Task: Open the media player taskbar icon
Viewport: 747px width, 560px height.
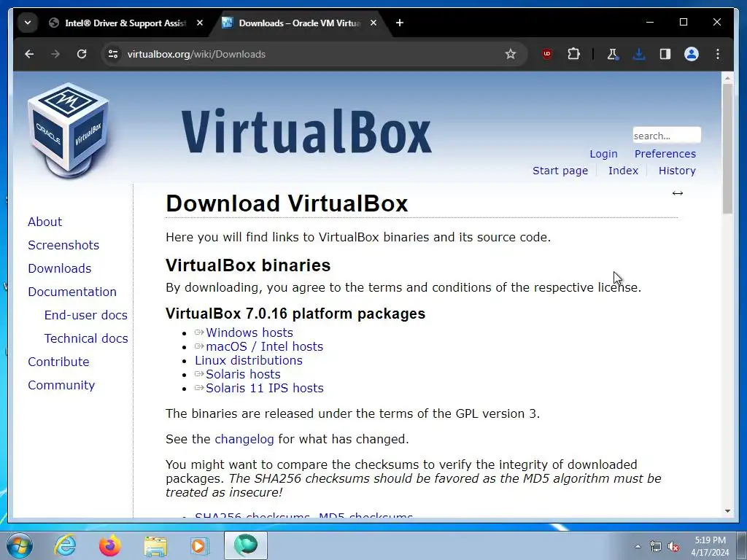Action: 200,545
